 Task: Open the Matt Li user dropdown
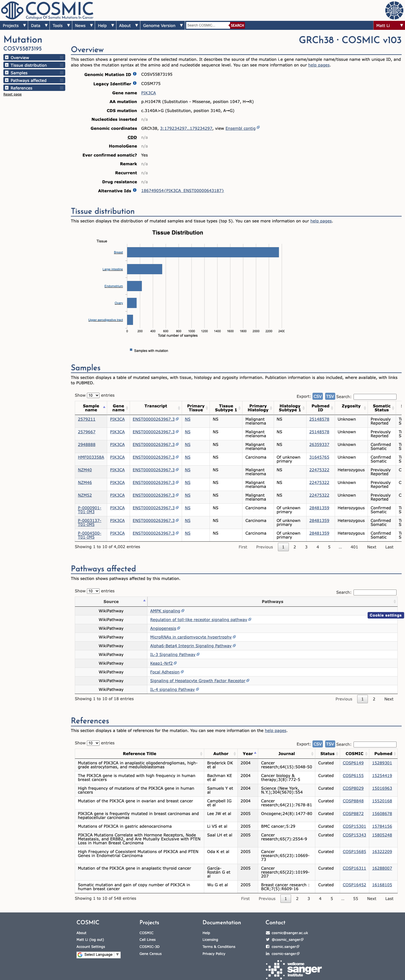[x=389, y=26]
